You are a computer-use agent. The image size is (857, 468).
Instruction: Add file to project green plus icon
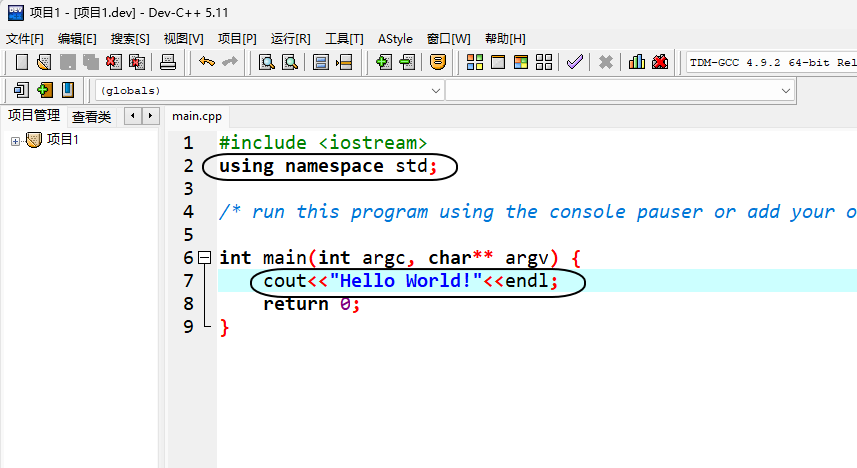384,62
